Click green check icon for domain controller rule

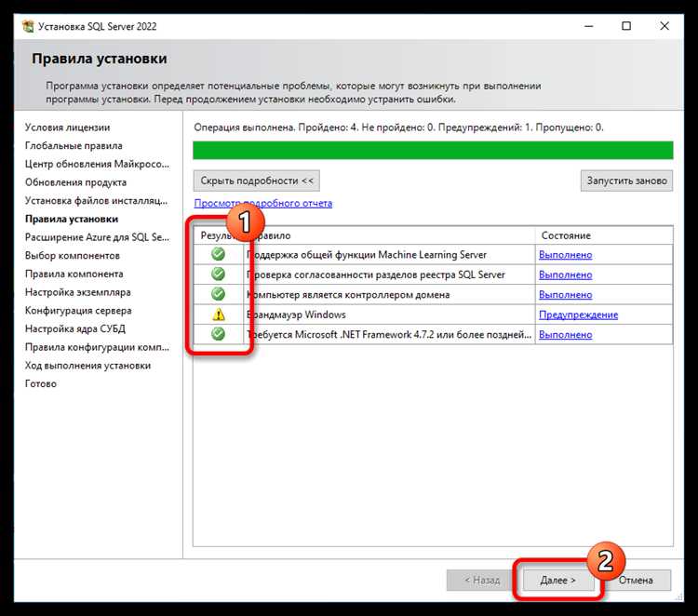(x=218, y=294)
